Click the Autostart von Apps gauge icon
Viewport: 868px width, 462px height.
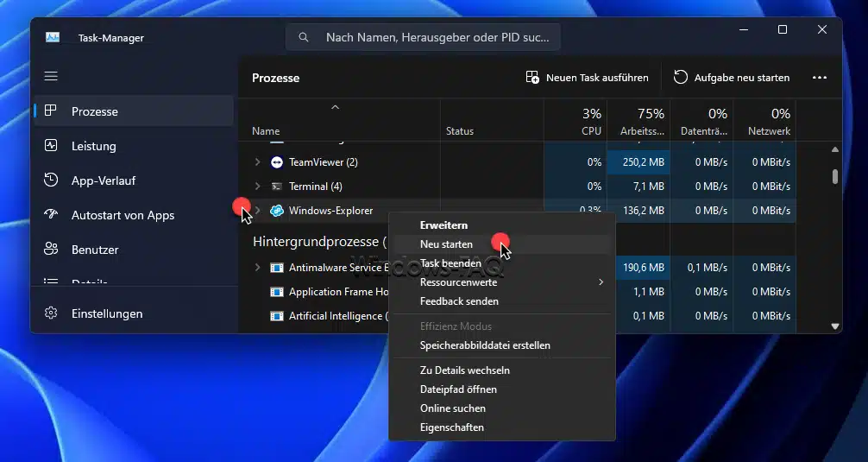[x=50, y=214]
